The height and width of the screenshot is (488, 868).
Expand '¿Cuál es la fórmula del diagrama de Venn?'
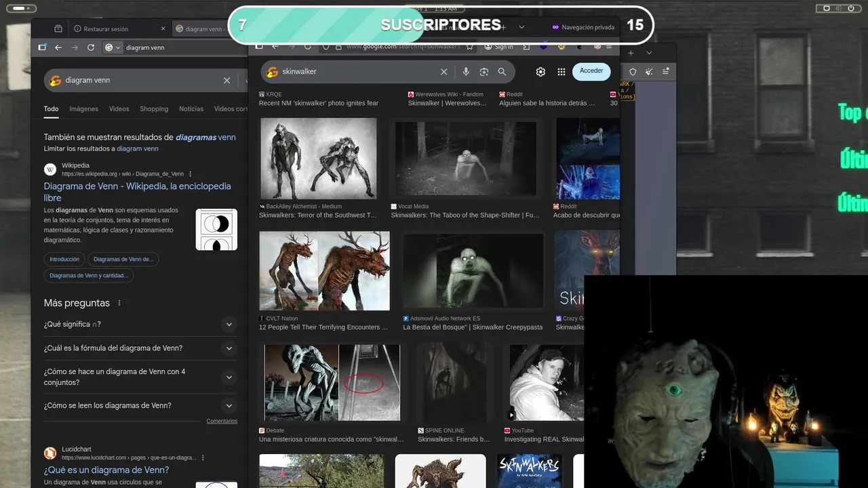coord(140,348)
